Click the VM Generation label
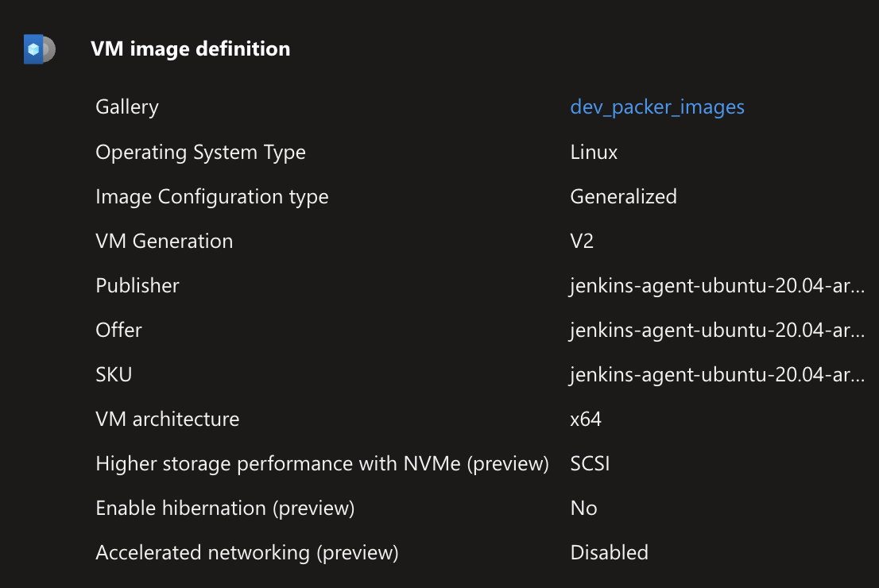 coord(164,241)
